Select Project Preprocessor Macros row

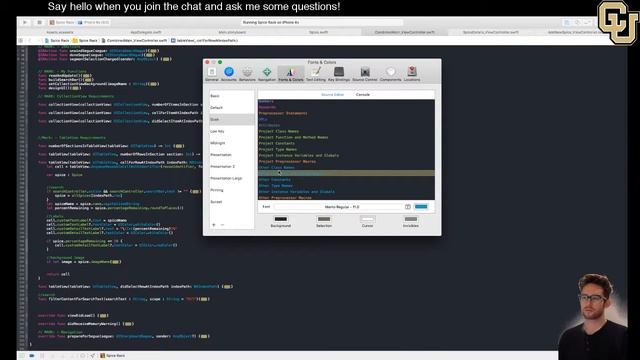coord(346,162)
